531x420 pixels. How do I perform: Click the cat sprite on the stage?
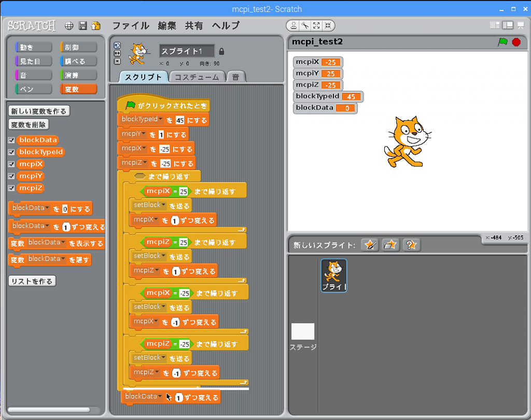point(408,142)
